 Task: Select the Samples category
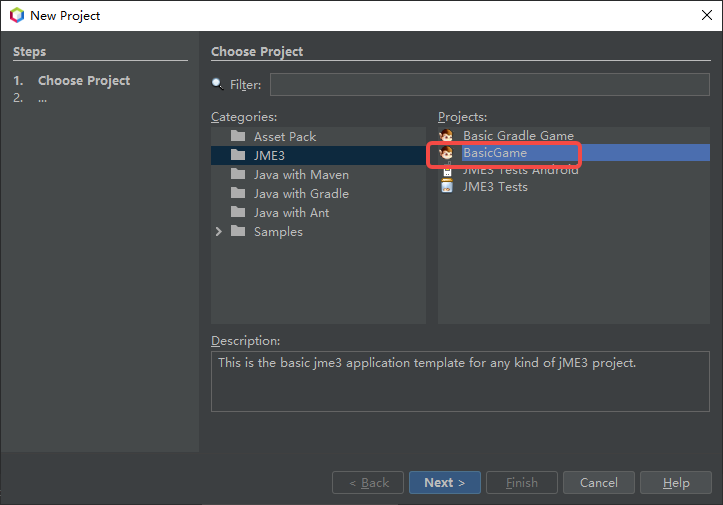278,232
